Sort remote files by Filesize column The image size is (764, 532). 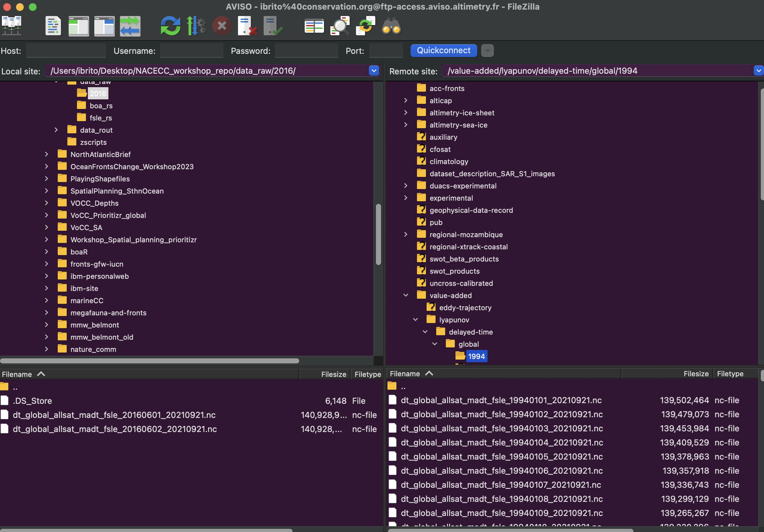[x=695, y=374]
